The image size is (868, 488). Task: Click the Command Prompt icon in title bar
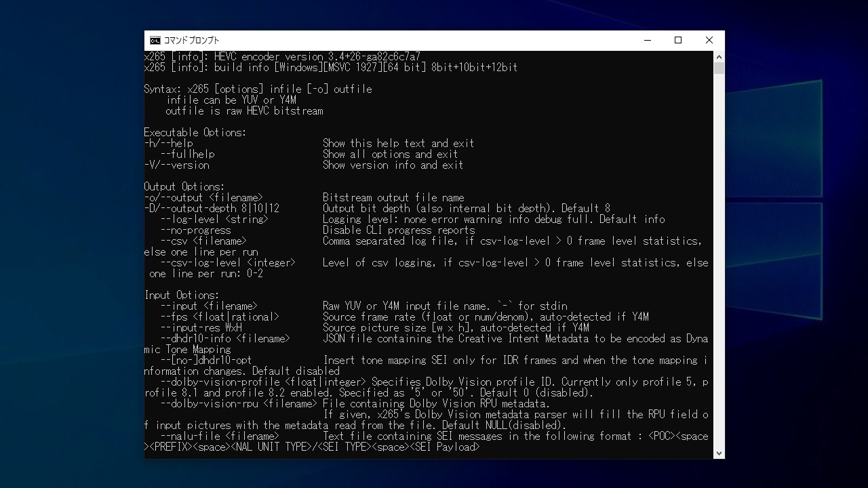pyautogui.click(x=155, y=40)
